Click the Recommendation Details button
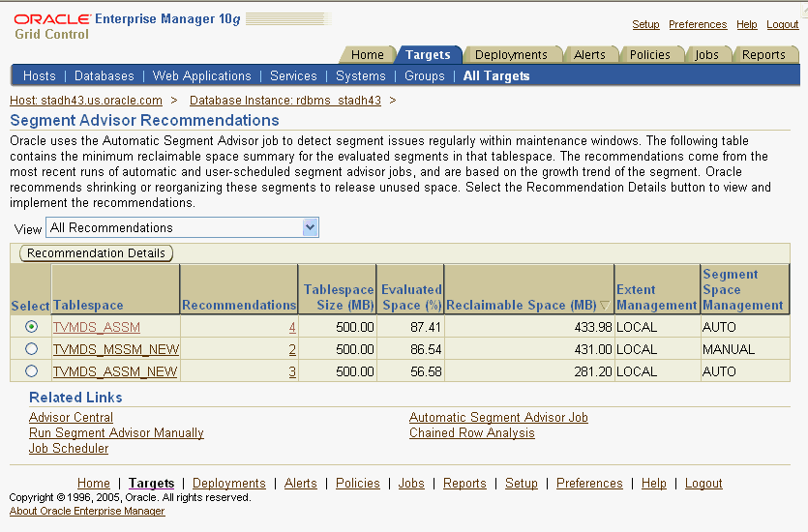 point(96,253)
